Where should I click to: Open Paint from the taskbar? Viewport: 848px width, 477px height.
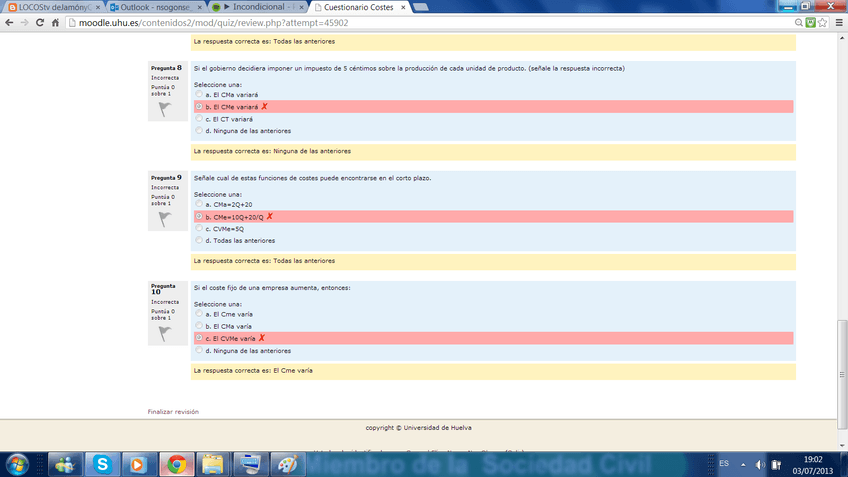click(x=286, y=463)
